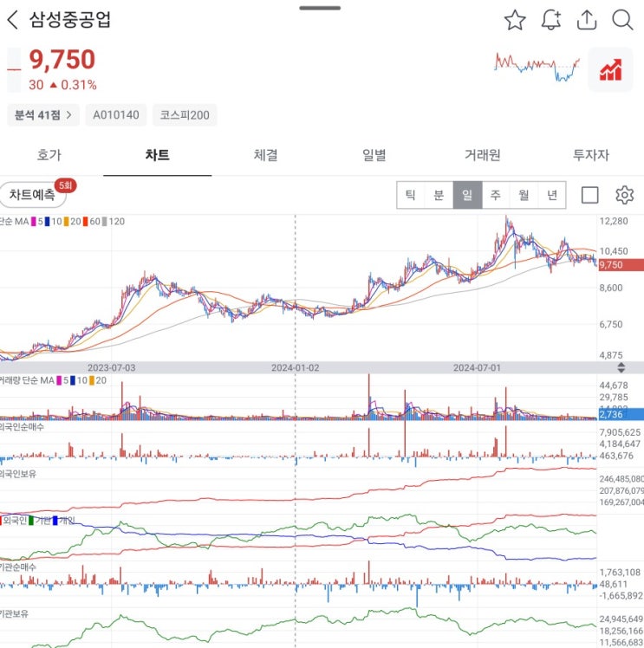Screen dimensions: 644x648
Task: Adjust the chart pane height handle arrows
Action: pyautogui.click(x=621, y=367)
